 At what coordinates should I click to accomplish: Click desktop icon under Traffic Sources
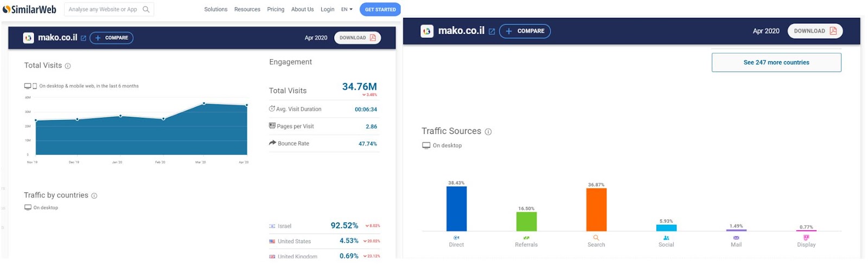(426, 145)
